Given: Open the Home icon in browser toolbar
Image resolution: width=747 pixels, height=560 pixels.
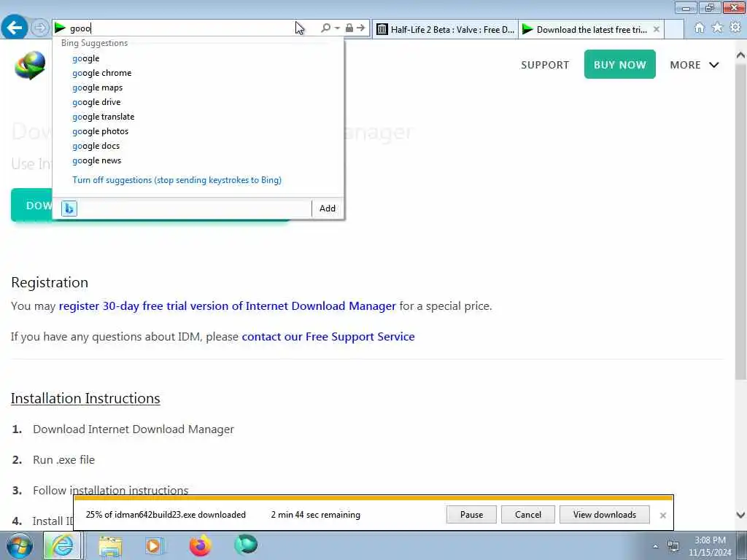Looking at the screenshot, I should pos(699,28).
